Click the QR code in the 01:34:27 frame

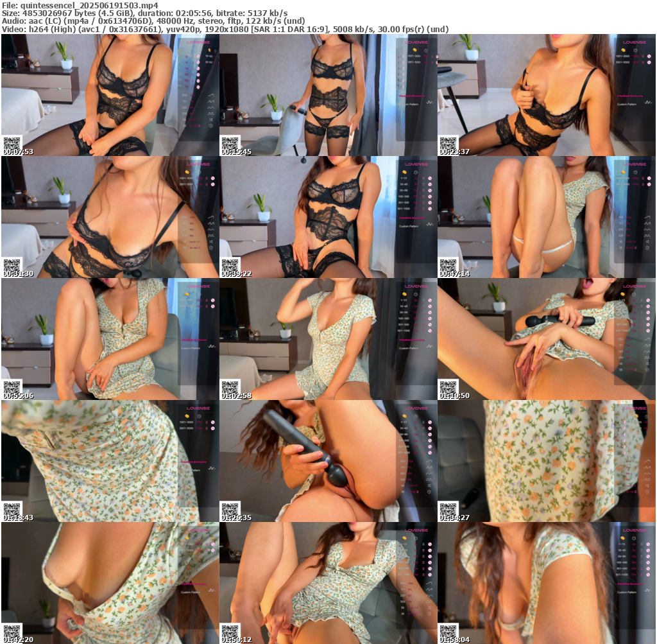(447, 509)
